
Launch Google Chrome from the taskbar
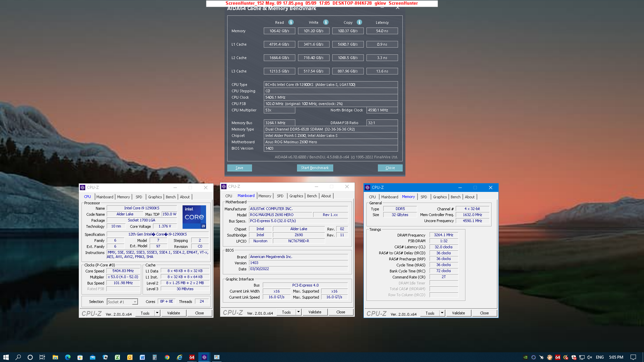167,357
